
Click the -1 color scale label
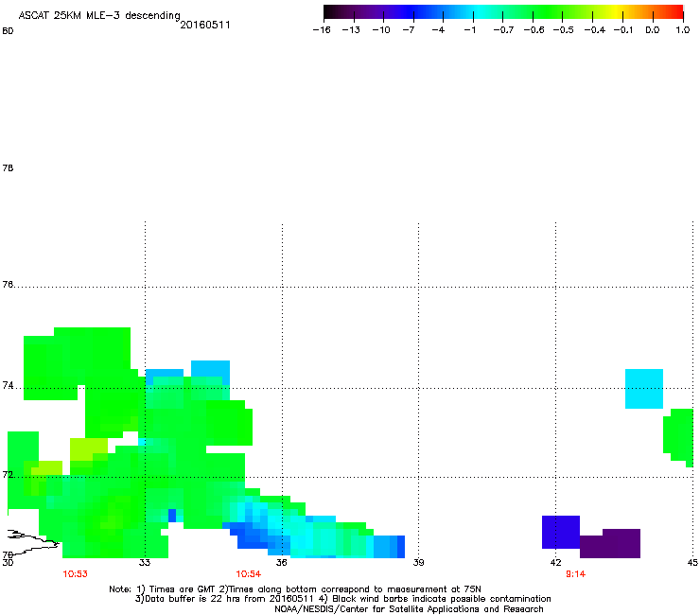click(x=469, y=30)
